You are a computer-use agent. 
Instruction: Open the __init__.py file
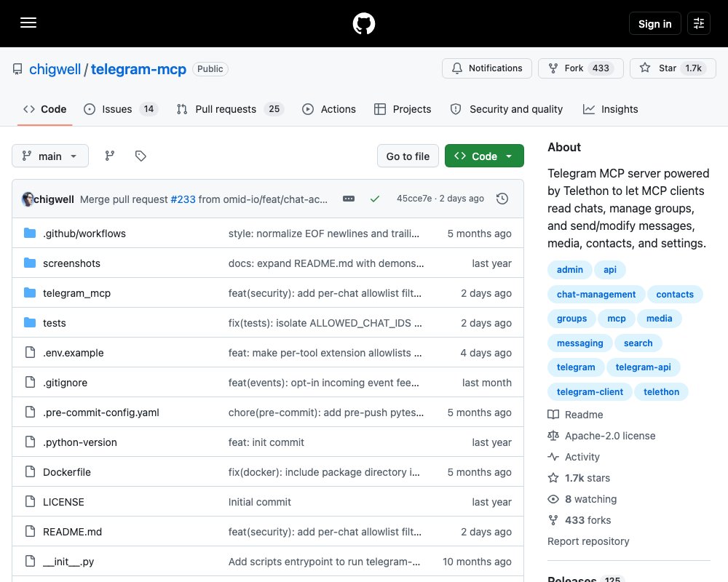tap(68, 562)
